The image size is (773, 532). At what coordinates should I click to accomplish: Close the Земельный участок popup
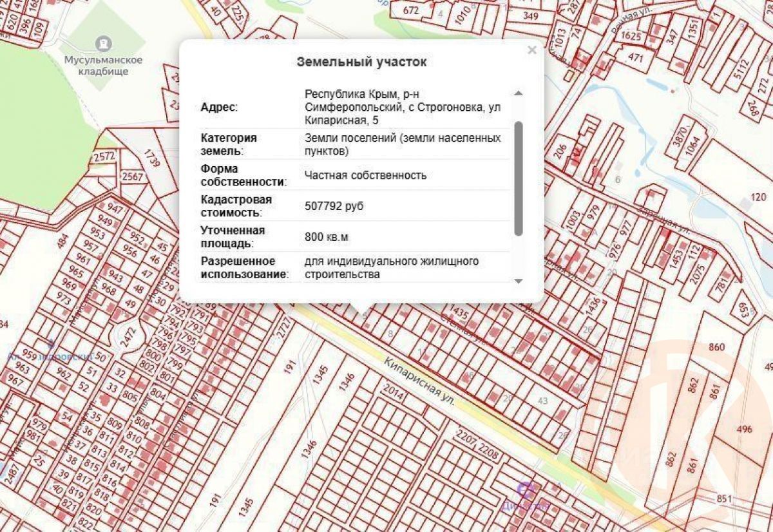tap(531, 50)
